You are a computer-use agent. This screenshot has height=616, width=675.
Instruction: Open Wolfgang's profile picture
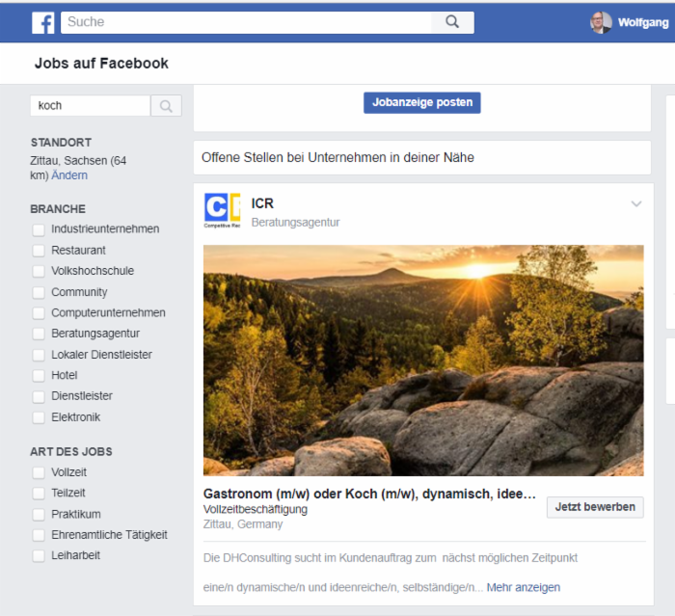click(601, 22)
